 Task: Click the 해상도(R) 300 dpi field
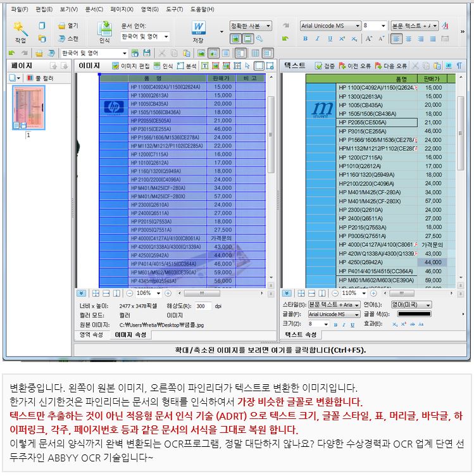click(x=203, y=306)
